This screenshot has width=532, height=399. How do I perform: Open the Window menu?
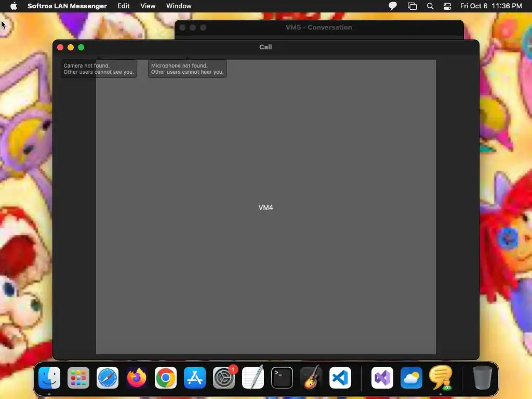(179, 6)
